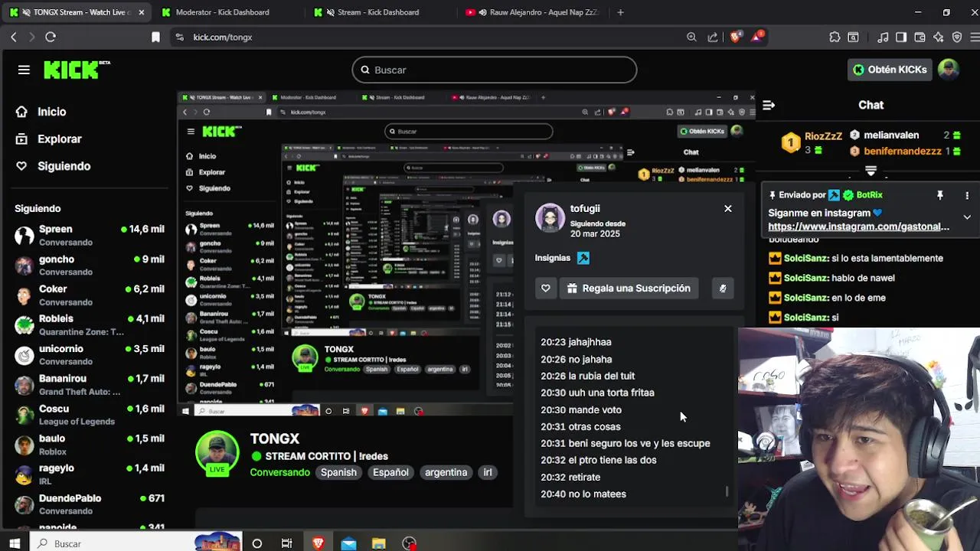Open Spreen channel in Siguiendo list
The width and height of the screenshot is (980, 551).
click(90, 235)
